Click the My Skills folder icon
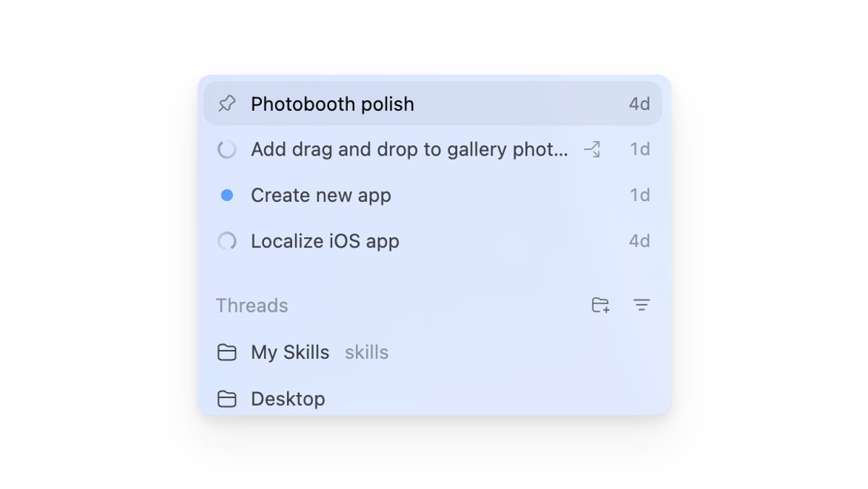This screenshot has height=489, width=868. [x=227, y=352]
